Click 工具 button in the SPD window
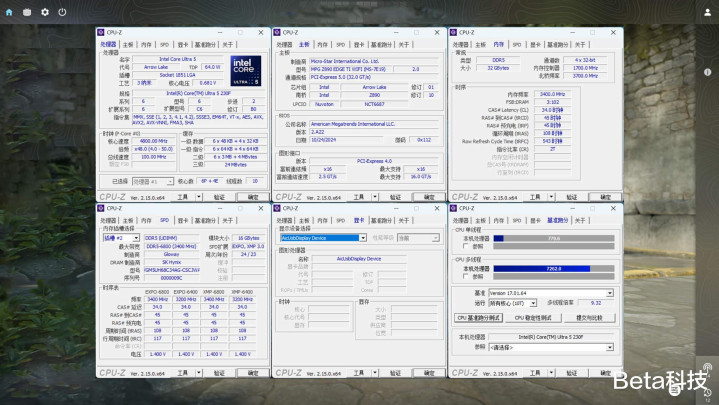 [183, 373]
